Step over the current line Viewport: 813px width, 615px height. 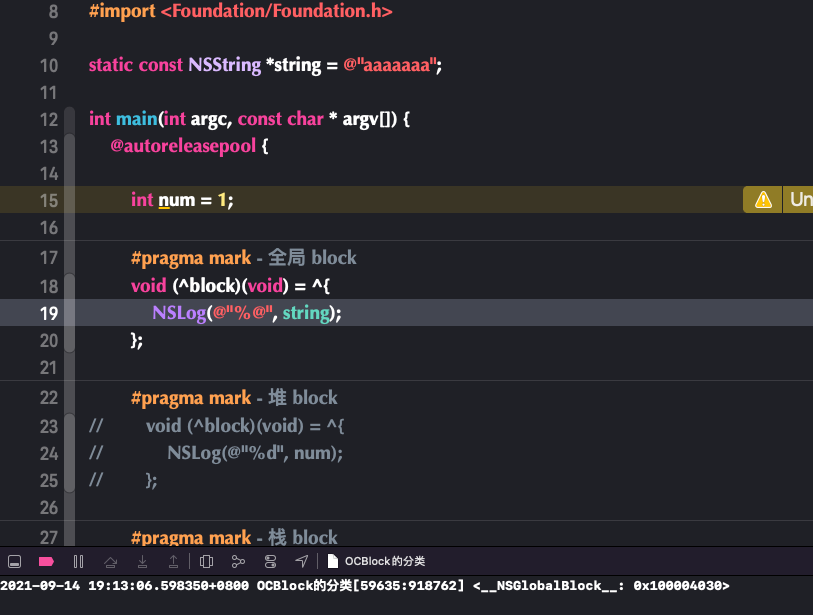[110, 561]
